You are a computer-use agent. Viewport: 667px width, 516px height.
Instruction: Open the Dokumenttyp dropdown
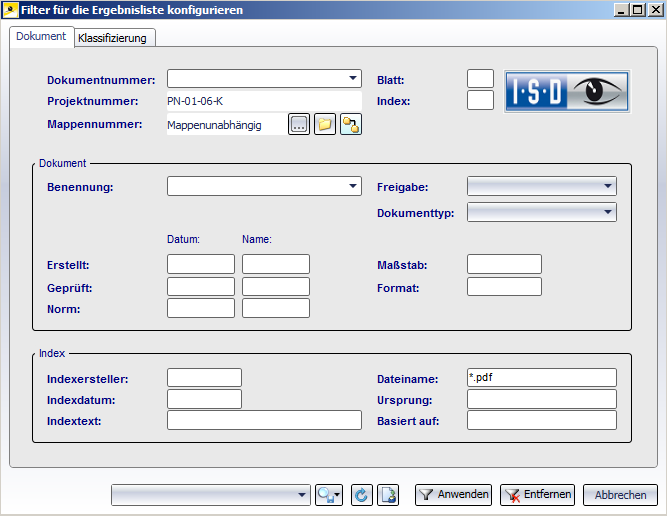point(608,212)
